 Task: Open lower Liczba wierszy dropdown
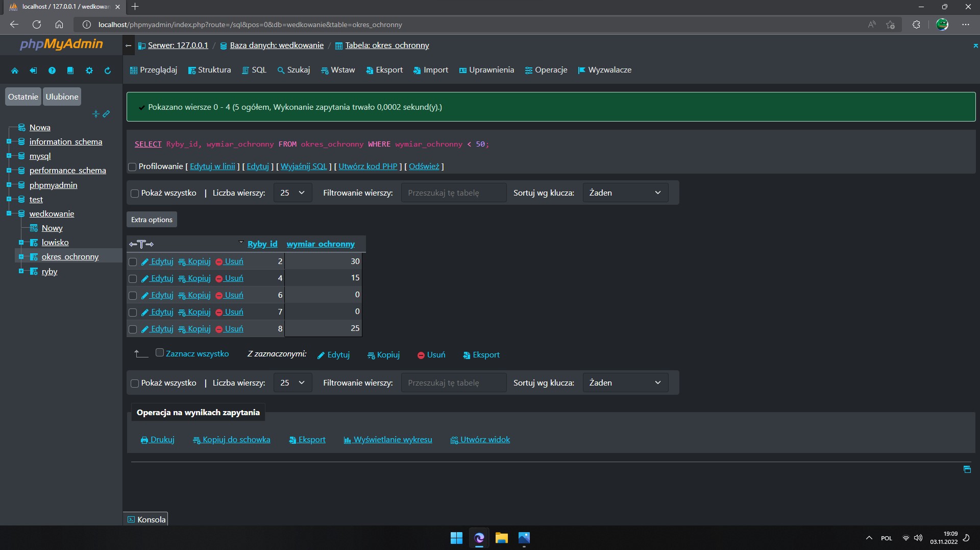[x=292, y=383]
